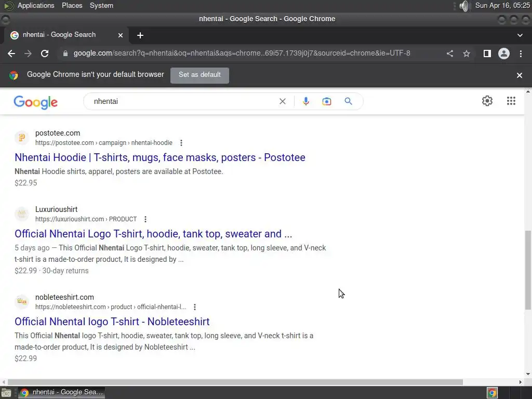532x399 pixels.
Task: Open Chrome's three-dot menu
Action: coord(521,54)
